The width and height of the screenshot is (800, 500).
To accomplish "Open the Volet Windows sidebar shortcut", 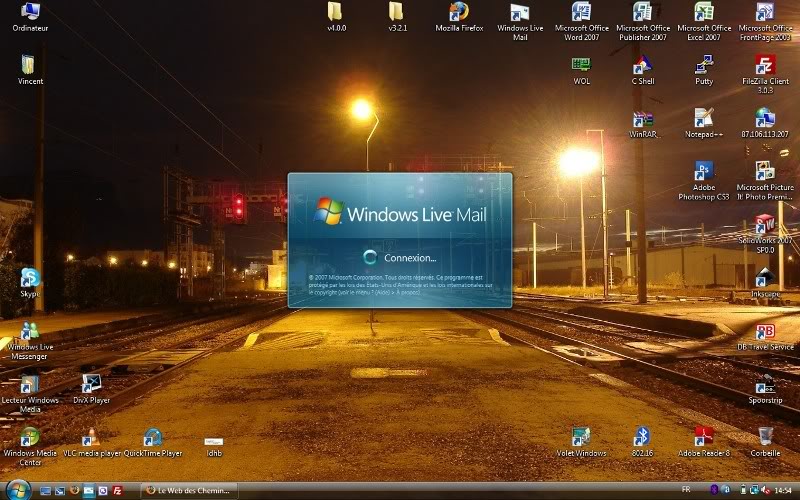I will coord(581,442).
